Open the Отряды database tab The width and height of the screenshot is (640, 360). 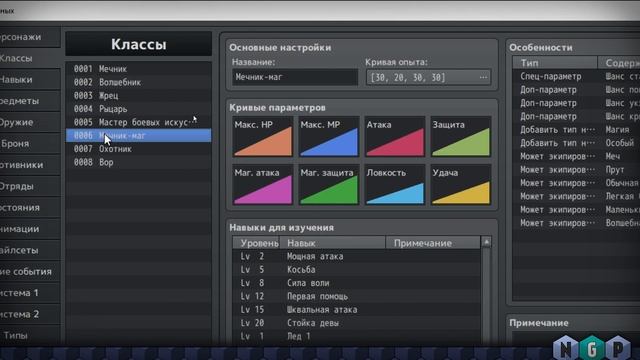point(29,186)
